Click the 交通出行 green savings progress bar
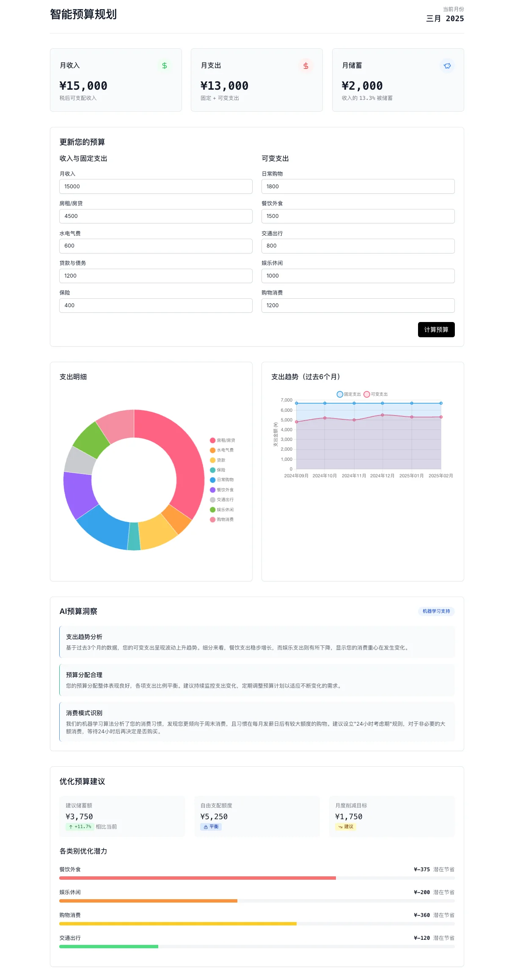The image size is (520, 980). pyautogui.click(x=108, y=946)
